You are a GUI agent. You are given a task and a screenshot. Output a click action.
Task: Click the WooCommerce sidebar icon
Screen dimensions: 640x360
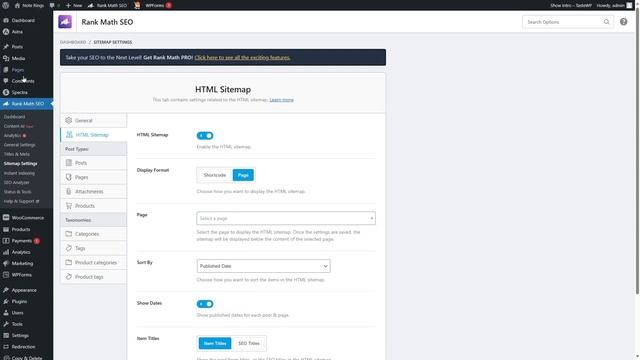click(x=6, y=218)
